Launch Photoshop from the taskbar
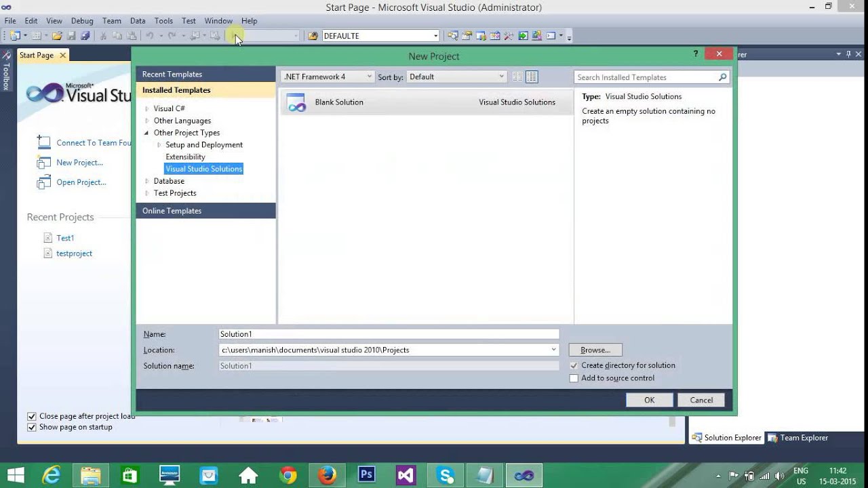Viewport: 868px width, 488px height. pyautogui.click(x=367, y=475)
